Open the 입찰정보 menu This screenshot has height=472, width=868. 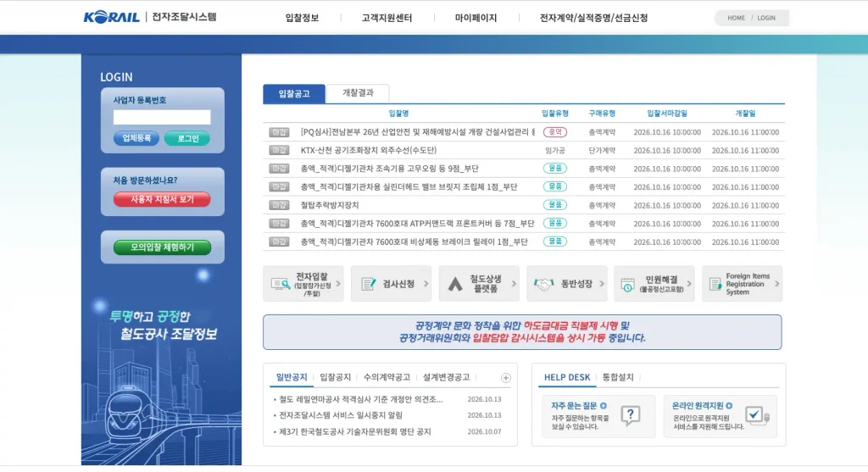pyautogui.click(x=302, y=18)
